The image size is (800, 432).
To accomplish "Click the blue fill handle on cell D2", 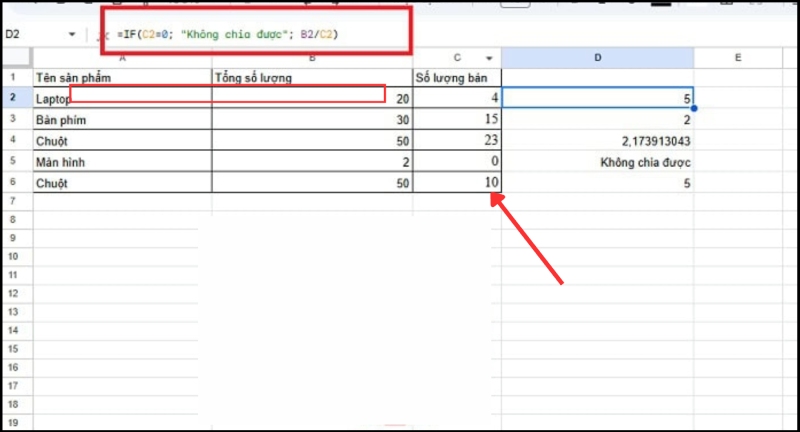I will pyautogui.click(x=693, y=108).
